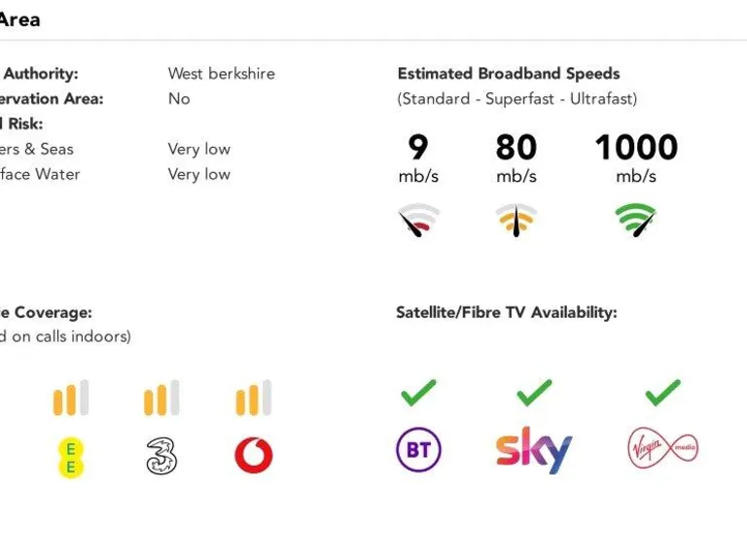
Task: Click the BT logo
Action: [x=418, y=450]
